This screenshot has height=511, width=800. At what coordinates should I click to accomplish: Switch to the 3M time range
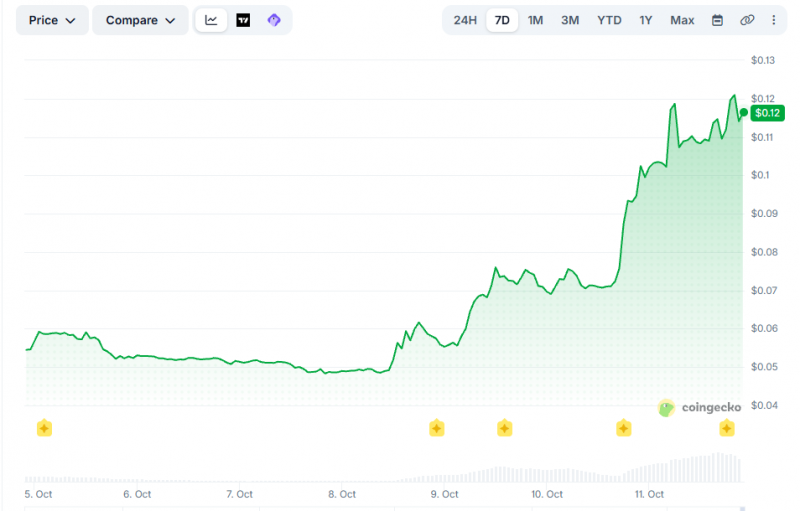[x=570, y=20]
